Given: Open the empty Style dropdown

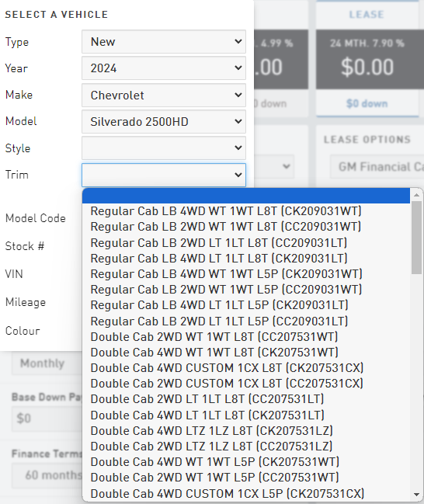Looking at the screenshot, I should [164, 148].
